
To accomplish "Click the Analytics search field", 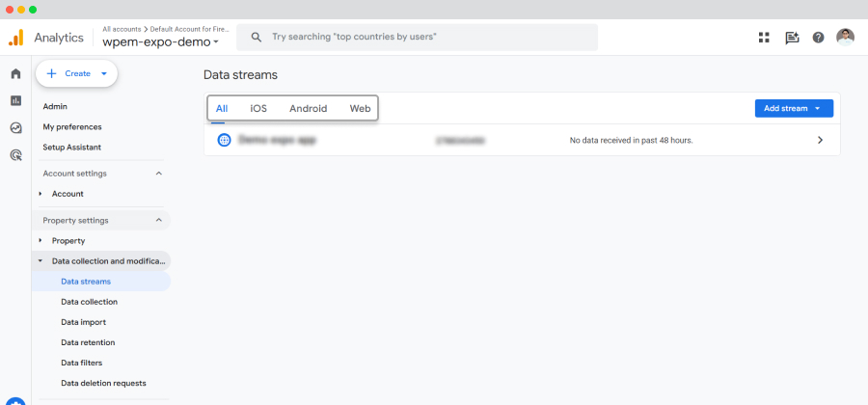I will (417, 37).
